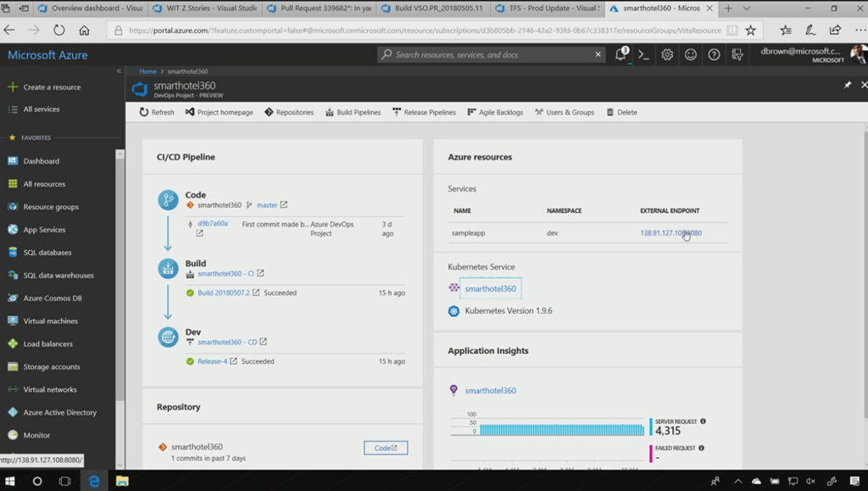The image size is (868, 491).
Task: Open Azure notifications bell icon
Action: (x=620, y=54)
